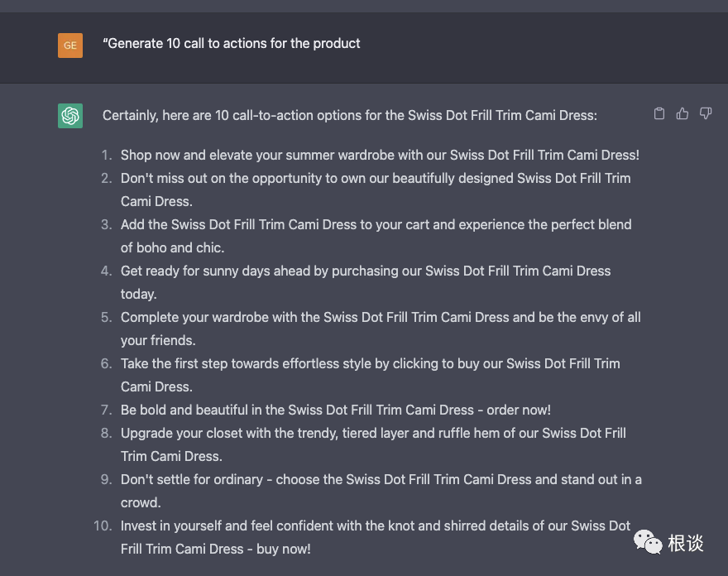Copy the response with the clipboard icon
This screenshot has width=728, height=576.
659,113
